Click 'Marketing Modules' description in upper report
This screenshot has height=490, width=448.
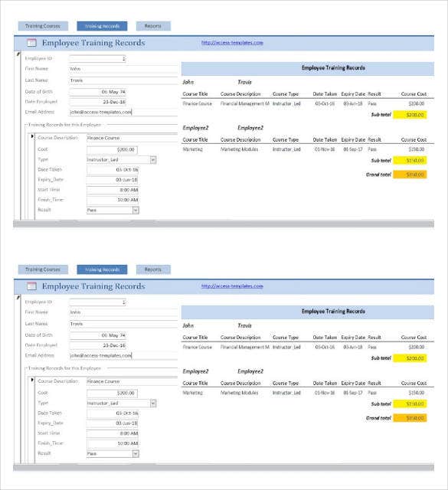pyautogui.click(x=240, y=149)
